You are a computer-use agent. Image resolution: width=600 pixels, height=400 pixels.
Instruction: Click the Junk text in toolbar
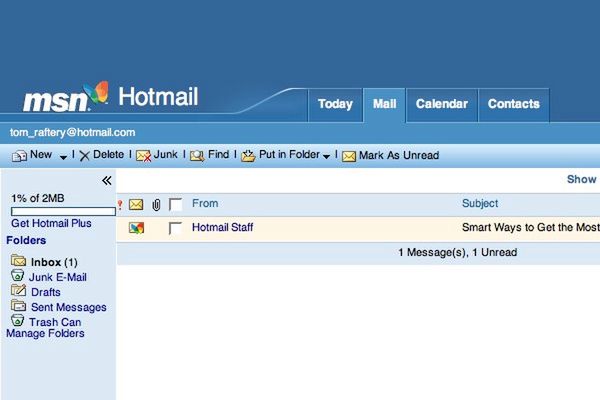[165, 154]
